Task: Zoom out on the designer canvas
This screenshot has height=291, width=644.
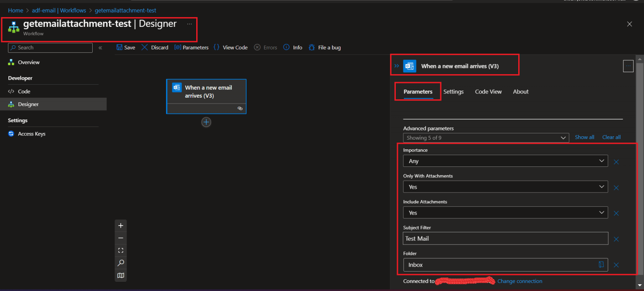Action: pos(121,238)
